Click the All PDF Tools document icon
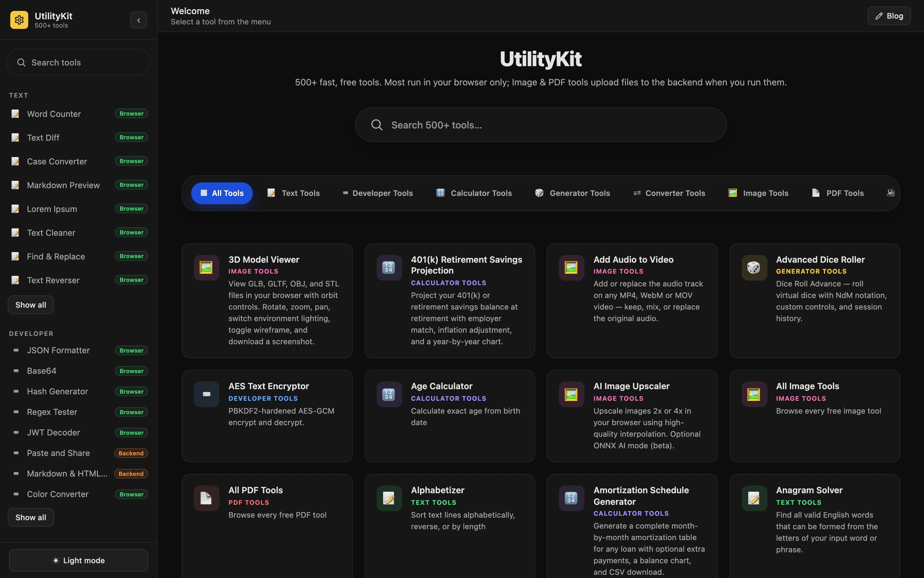Viewport: 924px width, 578px height. (x=206, y=498)
